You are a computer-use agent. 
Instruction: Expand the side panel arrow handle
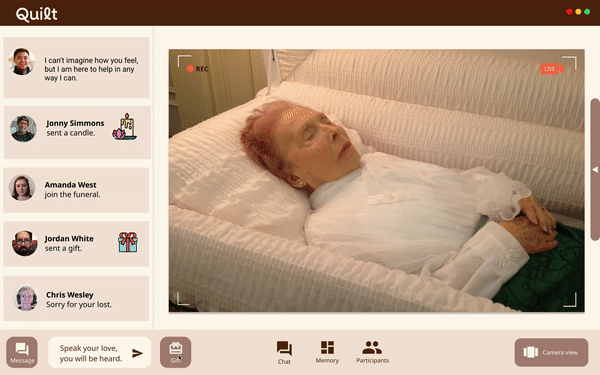tap(595, 169)
